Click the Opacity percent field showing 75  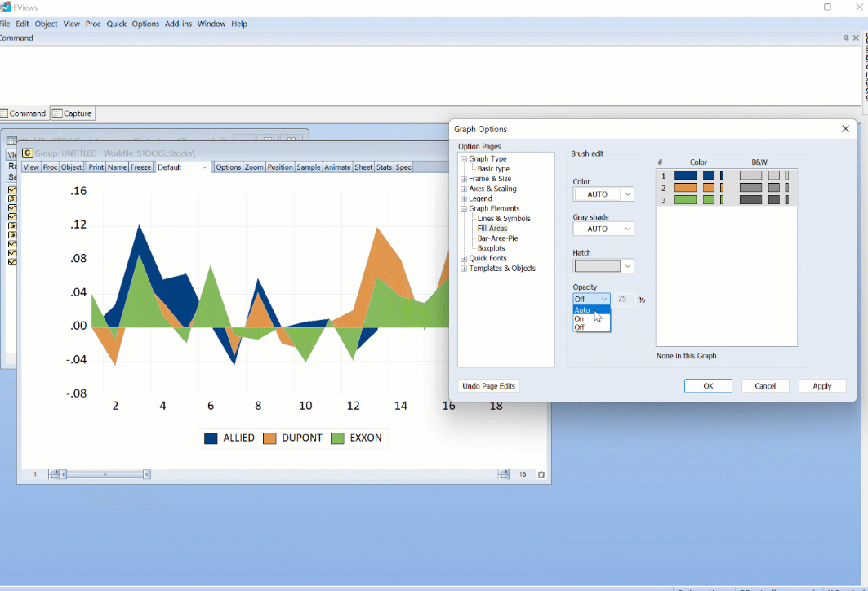(625, 299)
